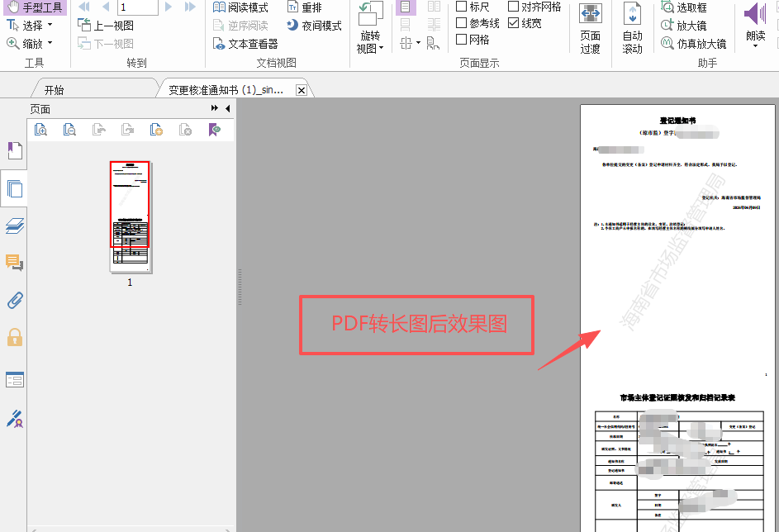
Task: Click the purple bookmark view icon
Action: [214, 130]
